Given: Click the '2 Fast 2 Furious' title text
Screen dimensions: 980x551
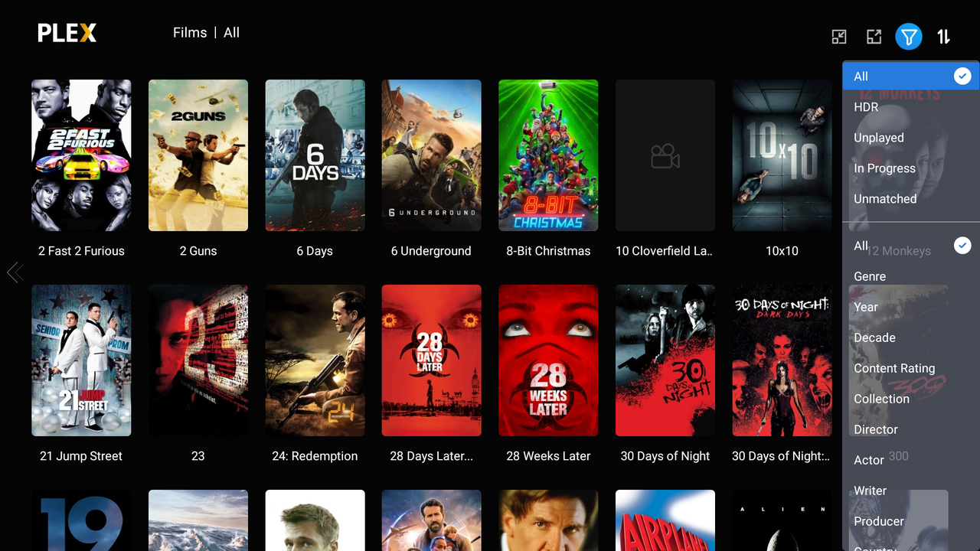Looking at the screenshot, I should [81, 251].
